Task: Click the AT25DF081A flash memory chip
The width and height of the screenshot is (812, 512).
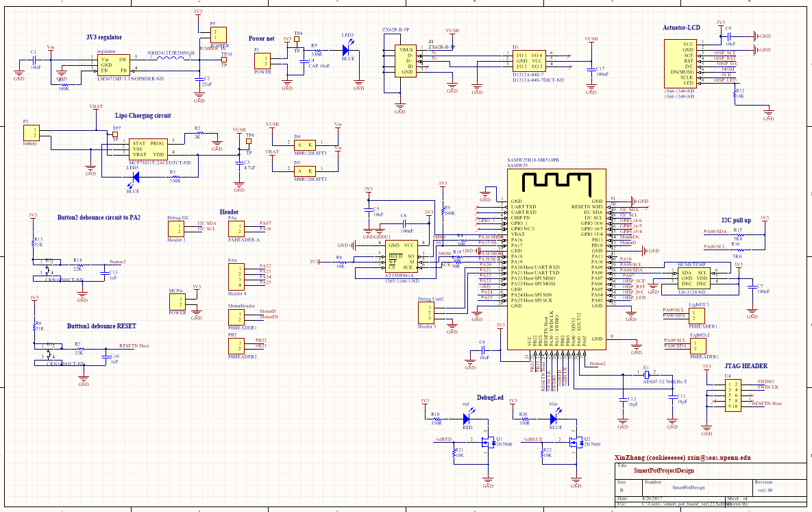Action: pos(402,256)
